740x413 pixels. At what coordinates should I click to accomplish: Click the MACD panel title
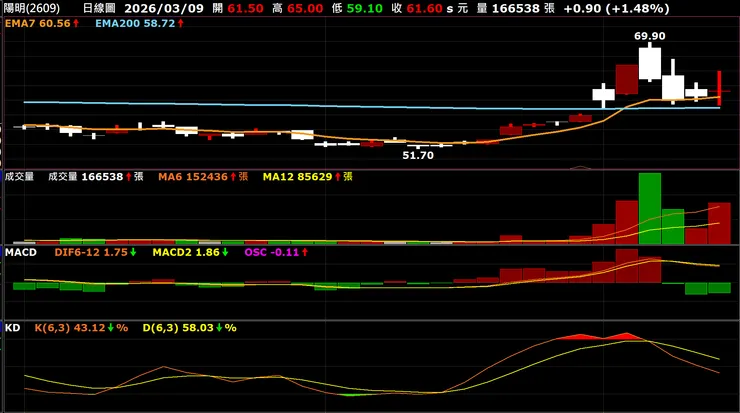click(21, 252)
